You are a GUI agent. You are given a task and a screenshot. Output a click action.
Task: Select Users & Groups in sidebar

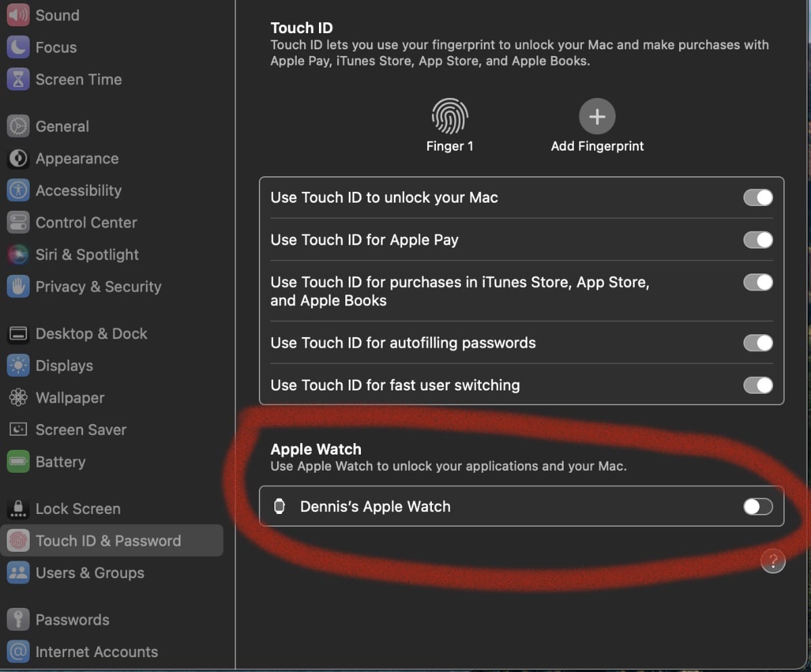click(x=90, y=573)
